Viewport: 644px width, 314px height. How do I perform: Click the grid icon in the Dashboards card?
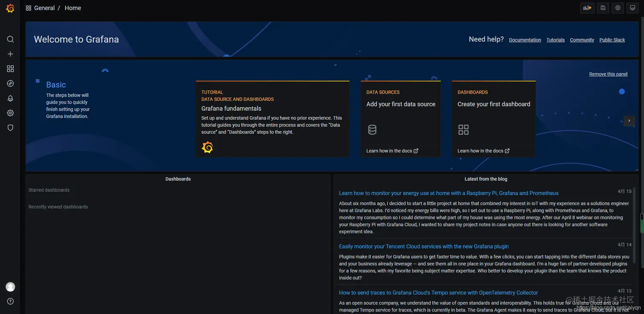click(x=463, y=130)
